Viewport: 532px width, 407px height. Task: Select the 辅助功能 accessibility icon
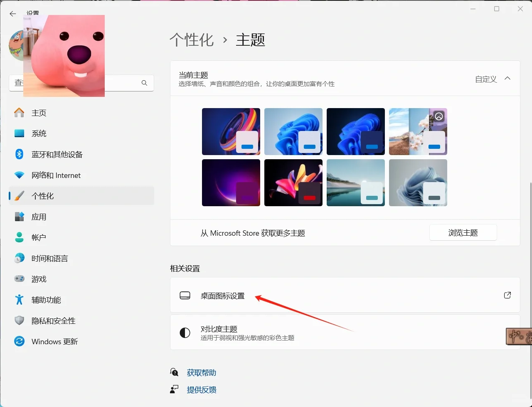[19, 299]
